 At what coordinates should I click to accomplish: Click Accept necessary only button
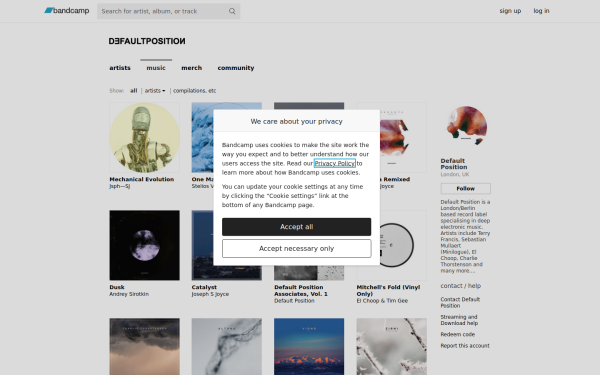(297, 249)
